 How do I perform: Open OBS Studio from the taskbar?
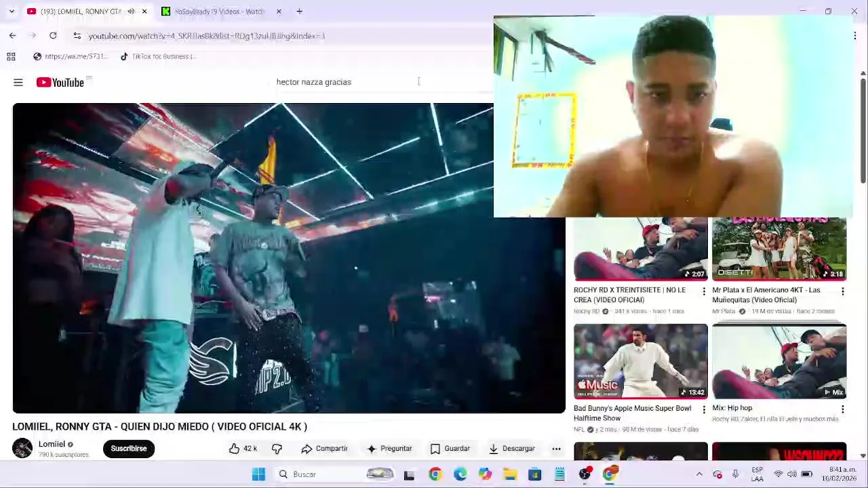click(585, 474)
